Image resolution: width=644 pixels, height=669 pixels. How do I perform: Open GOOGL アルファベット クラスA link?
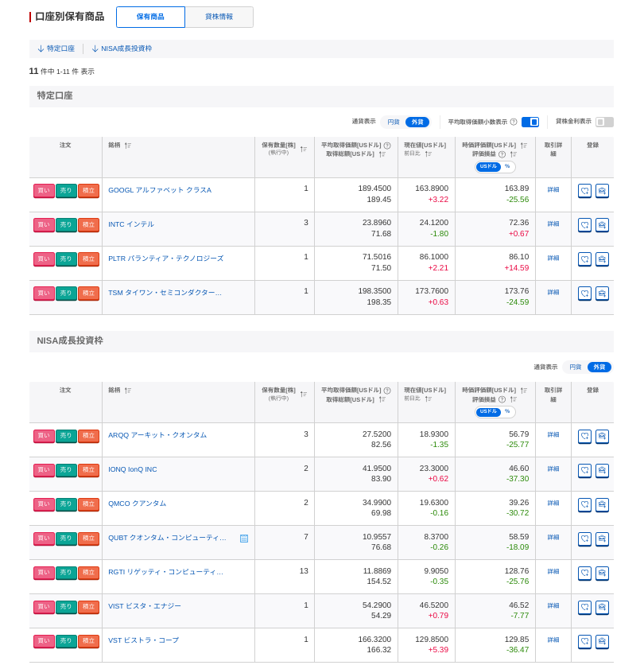point(160,190)
